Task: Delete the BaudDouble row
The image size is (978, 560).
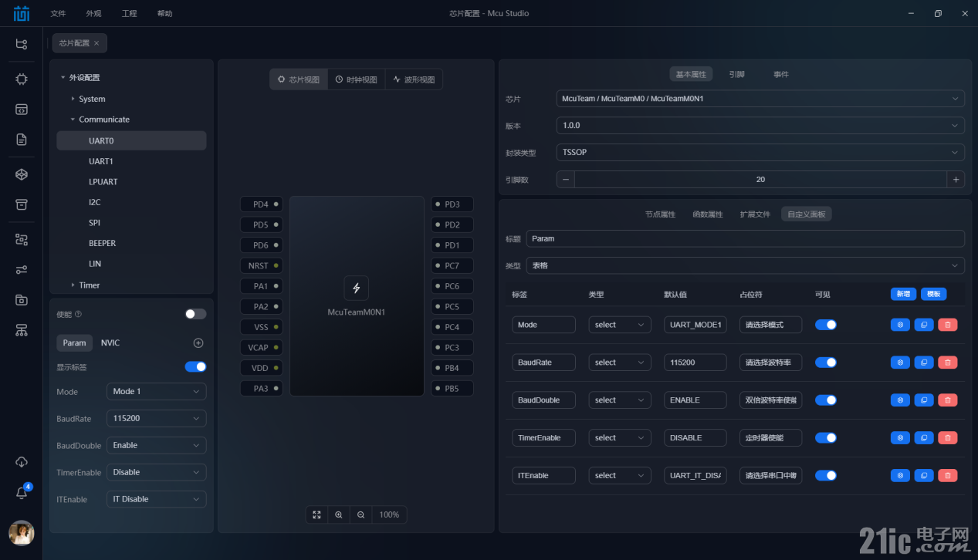Action: click(948, 400)
